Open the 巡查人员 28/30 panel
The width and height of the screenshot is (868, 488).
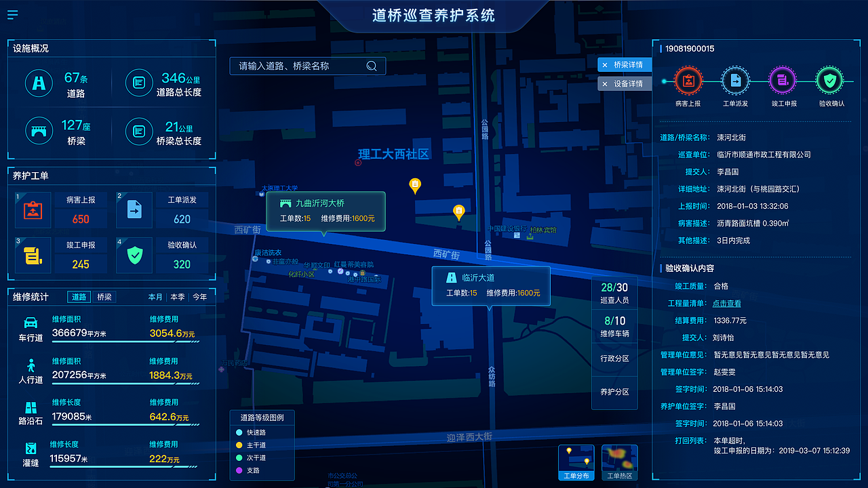point(614,293)
